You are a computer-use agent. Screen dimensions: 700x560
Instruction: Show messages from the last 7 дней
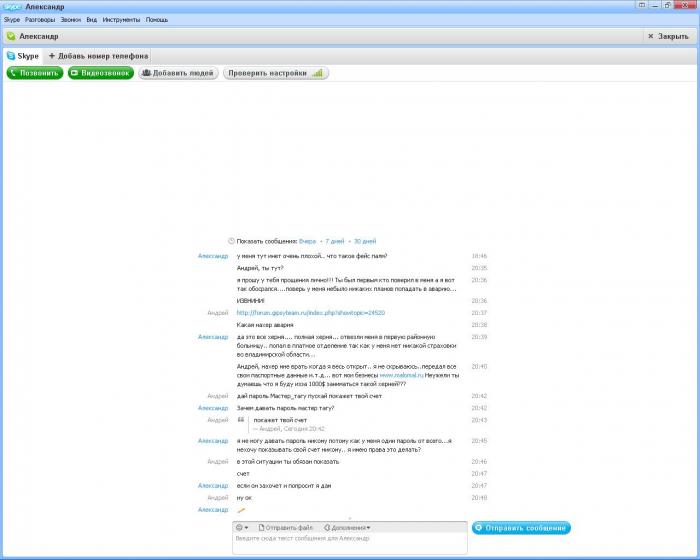pos(335,241)
